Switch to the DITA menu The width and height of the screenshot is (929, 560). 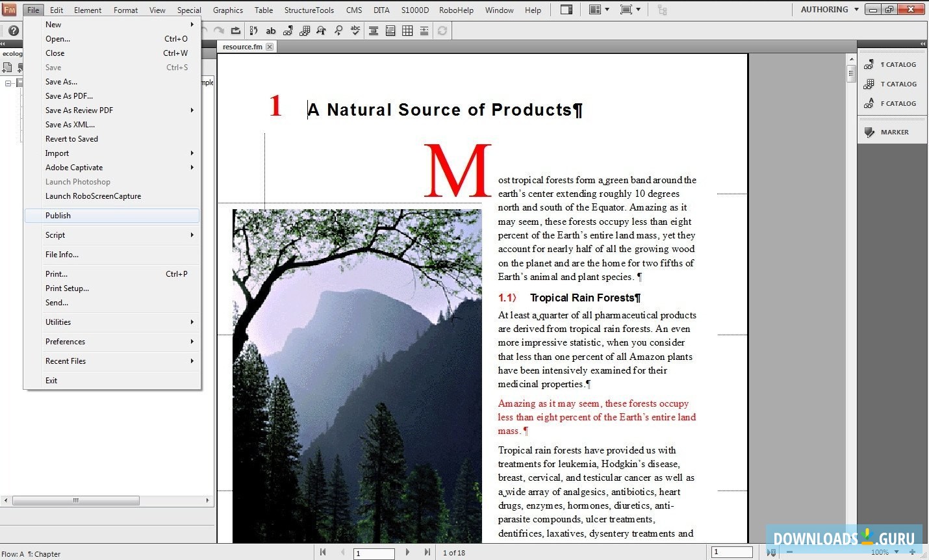coord(381,10)
